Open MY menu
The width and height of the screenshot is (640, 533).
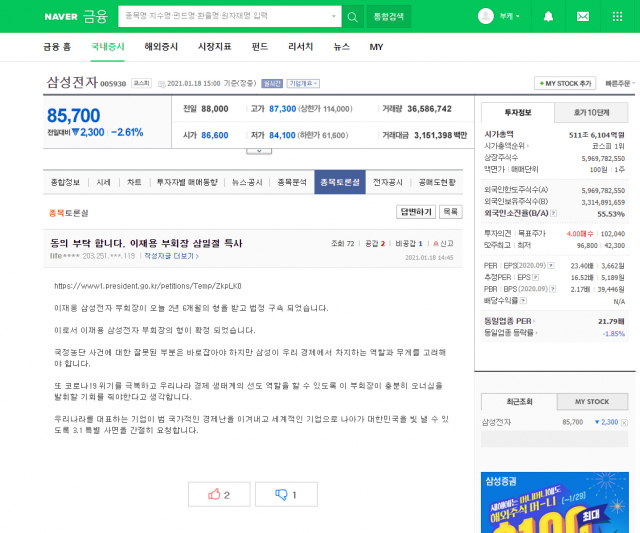point(376,47)
